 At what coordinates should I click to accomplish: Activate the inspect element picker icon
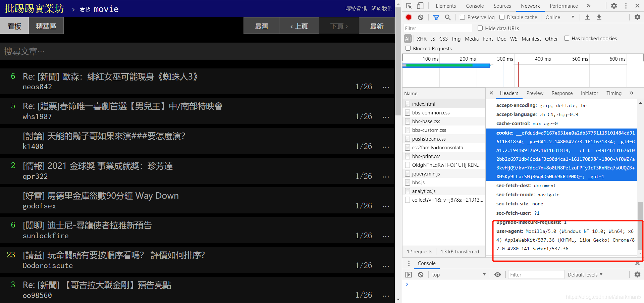(x=409, y=6)
